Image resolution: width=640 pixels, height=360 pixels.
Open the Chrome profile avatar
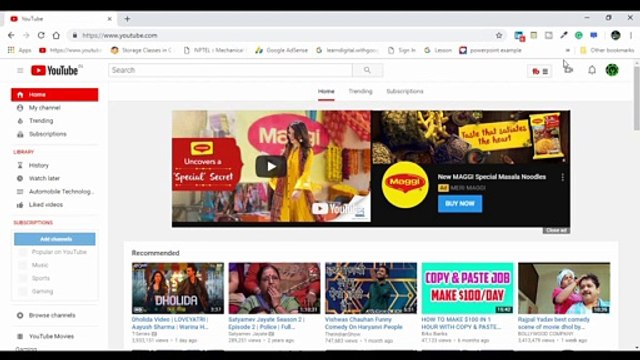[x=616, y=36]
